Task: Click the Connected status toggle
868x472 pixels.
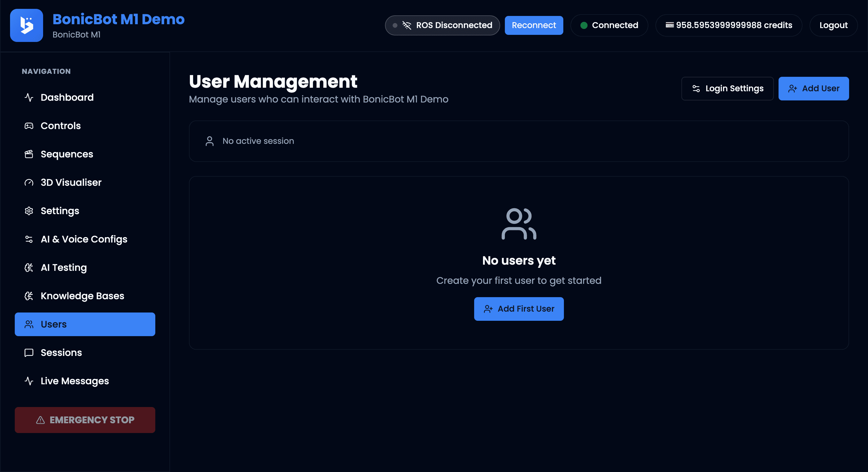Action: click(x=609, y=25)
